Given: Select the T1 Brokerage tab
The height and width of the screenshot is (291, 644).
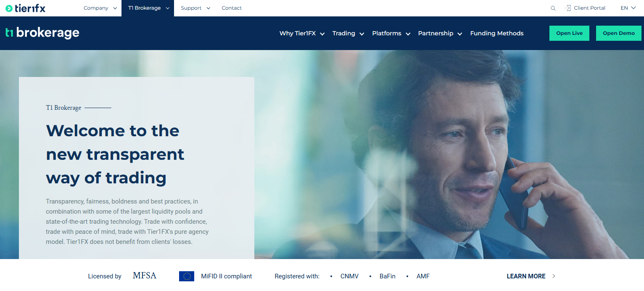Looking at the screenshot, I should coord(148,8).
